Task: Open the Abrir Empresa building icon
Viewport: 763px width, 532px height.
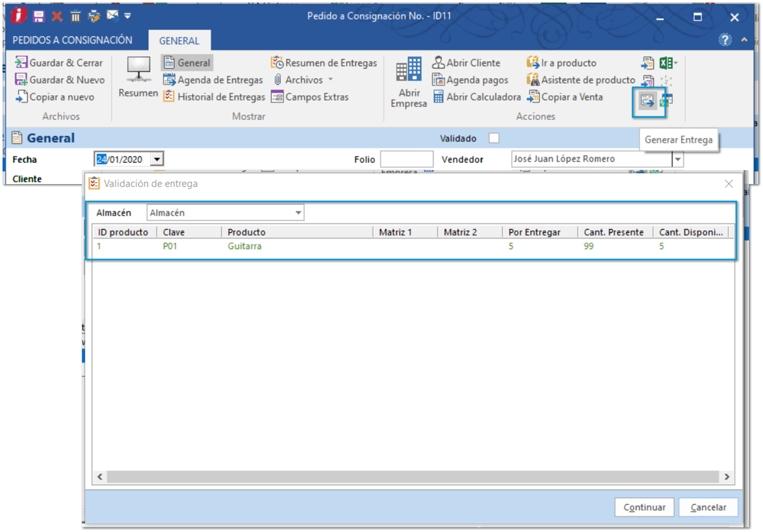Action: pyautogui.click(x=408, y=70)
